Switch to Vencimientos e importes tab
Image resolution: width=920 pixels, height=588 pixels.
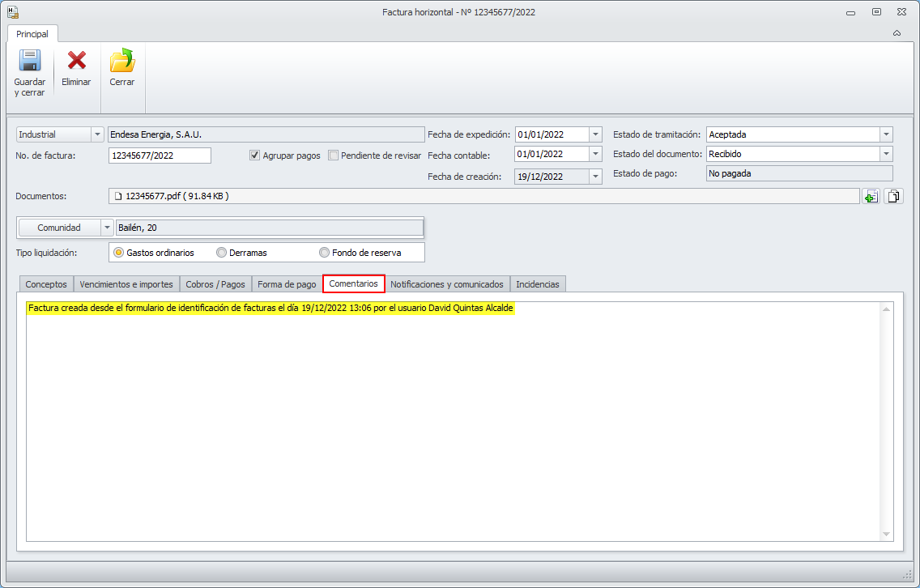tap(126, 284)
